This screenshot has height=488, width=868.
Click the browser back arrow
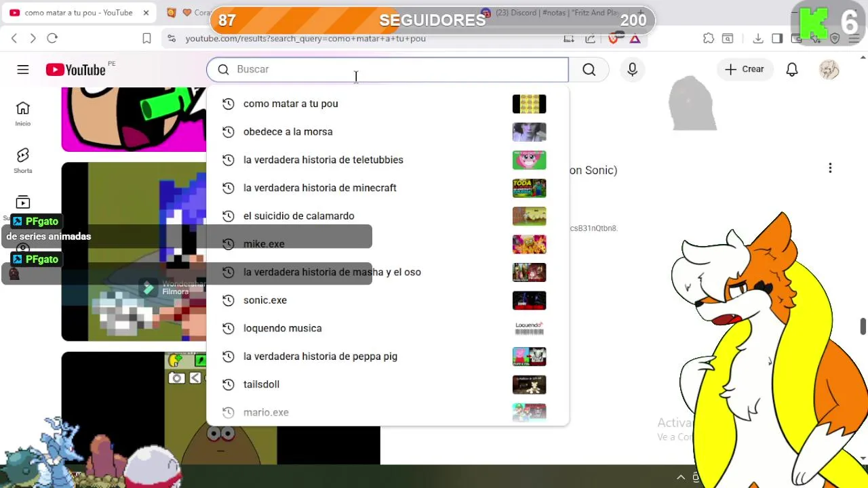click(14, 38)
